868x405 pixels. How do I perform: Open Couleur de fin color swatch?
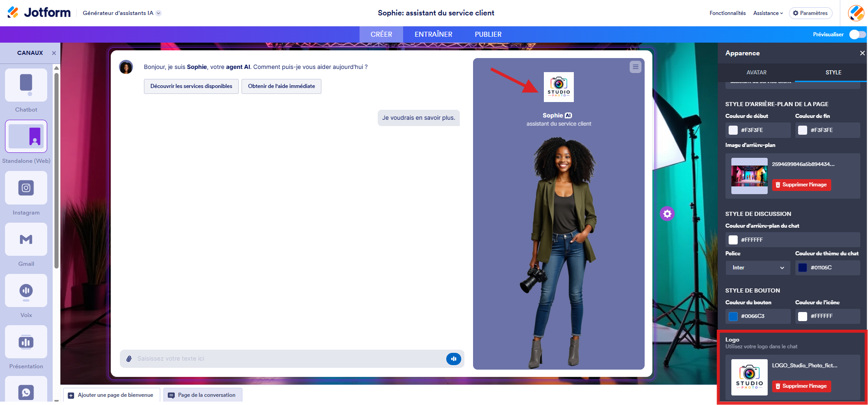(x=803, y=130)
